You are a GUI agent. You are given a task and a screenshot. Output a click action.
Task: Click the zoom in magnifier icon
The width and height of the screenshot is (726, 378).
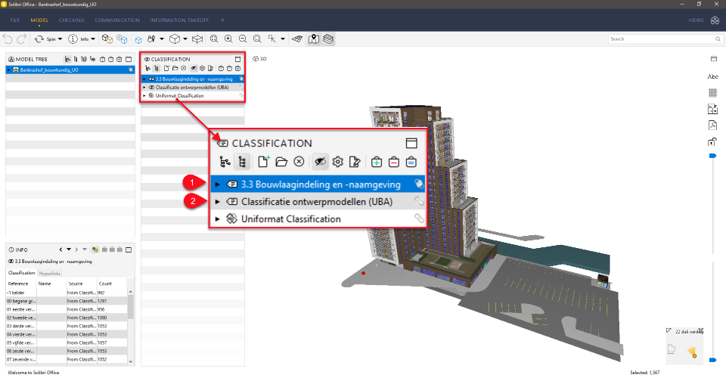click(228, 39)
